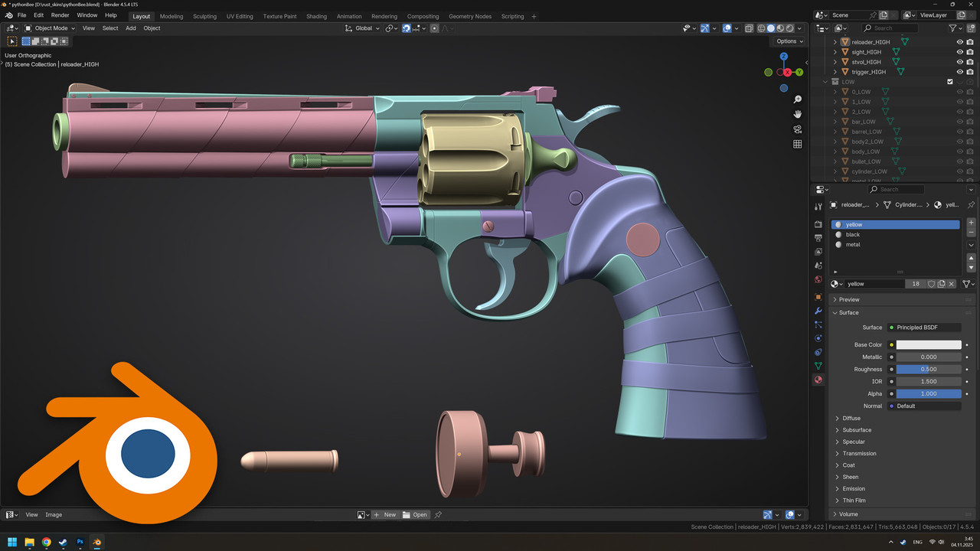This screenshot has width=980, height=551.
Task: Pin the properties editor context
Action: (971, 205)
